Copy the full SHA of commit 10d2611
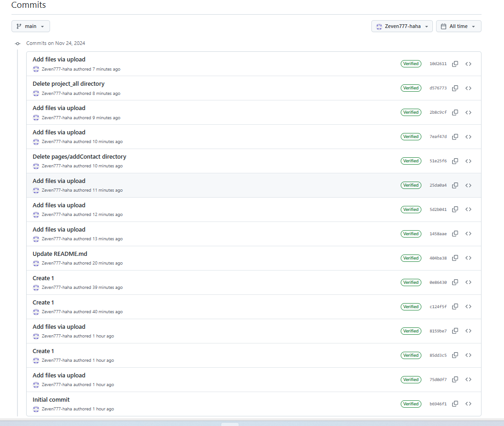Screen dimensions: 504x426 455,64
